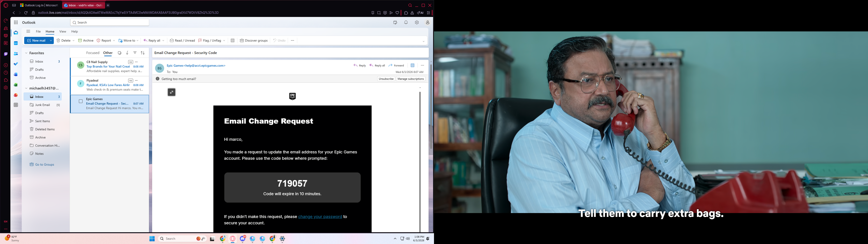Select the Other inbox tab

[x=108, y=53]
